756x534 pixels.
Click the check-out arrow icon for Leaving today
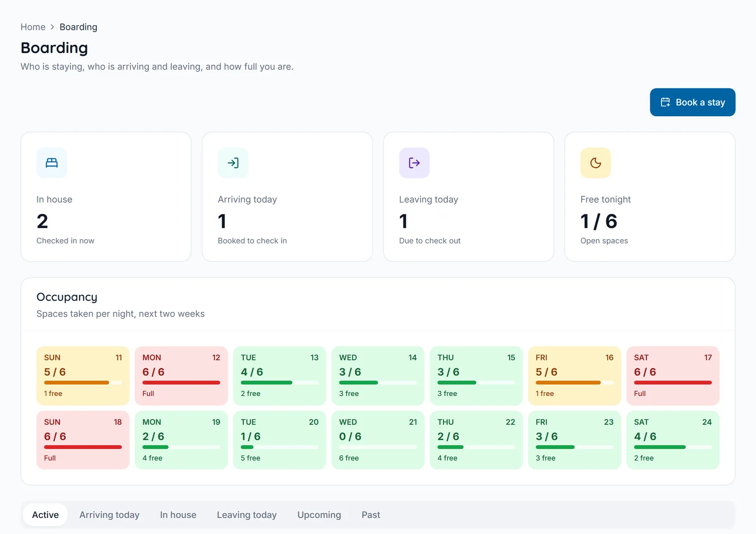[414, 163]
